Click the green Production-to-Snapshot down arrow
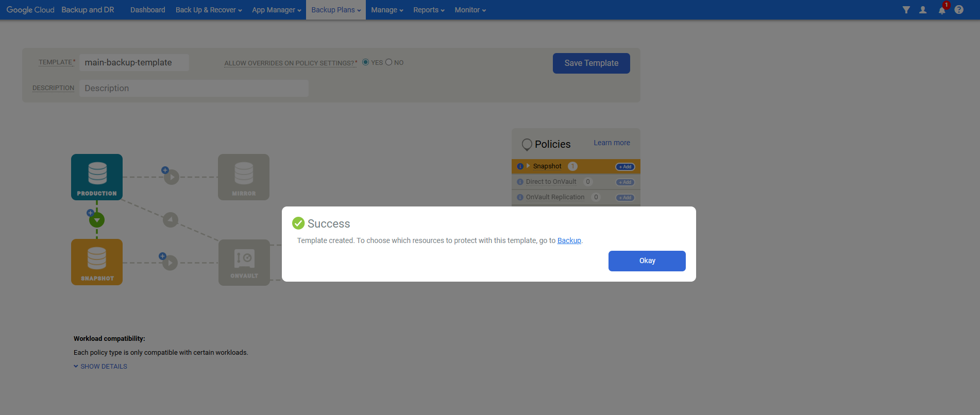980x415 pixels. coord(97,220)
